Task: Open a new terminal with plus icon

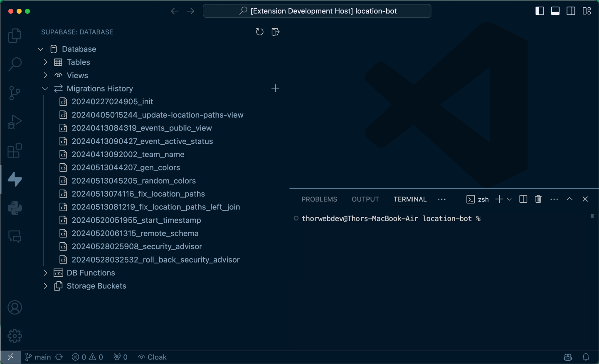Action: (x=499, y=199)
